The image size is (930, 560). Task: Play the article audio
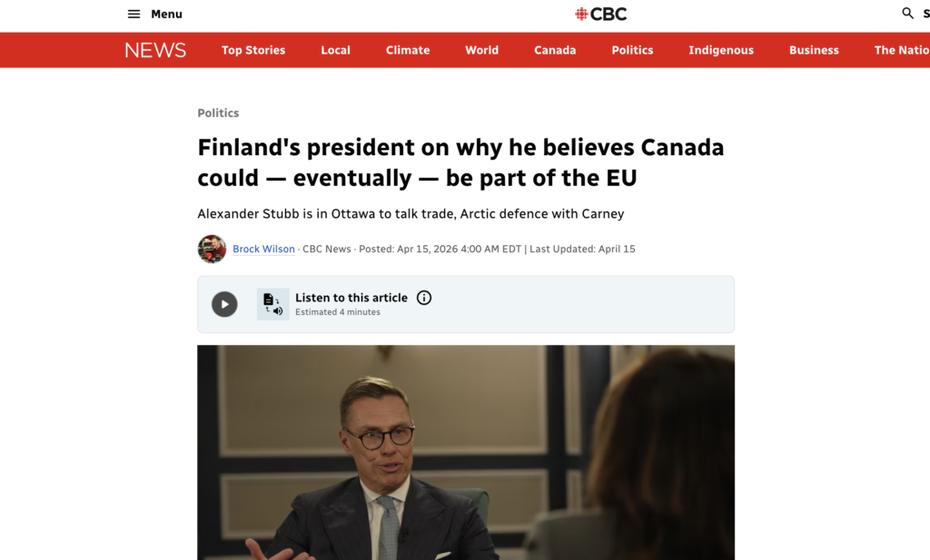point(224,304)
